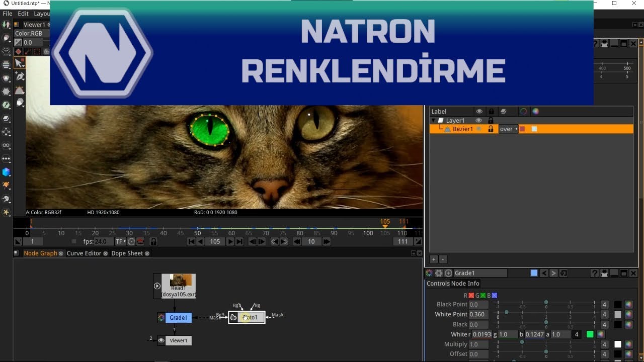Toggle the red R channel checkbox
Viewport: 644px width, 362px height.
pyautogui.click(x=471, y=296)
